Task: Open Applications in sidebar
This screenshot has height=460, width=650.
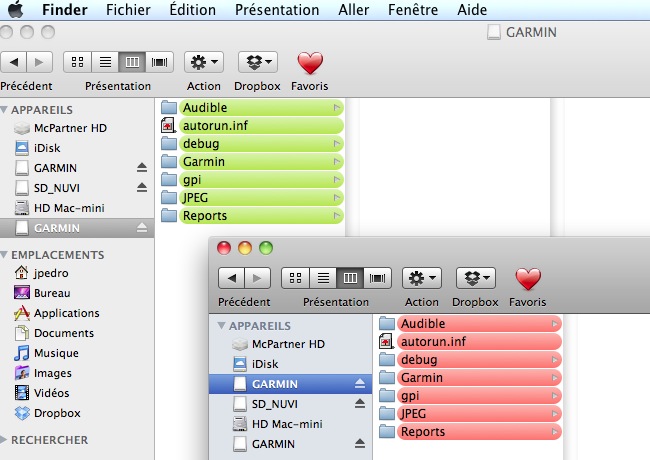Action: pos(77,313)
